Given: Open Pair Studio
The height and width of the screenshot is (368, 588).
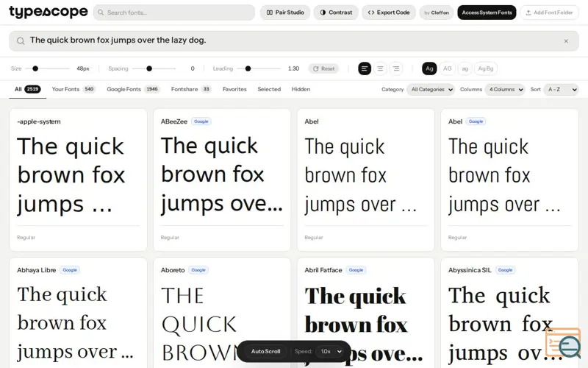Looking at the screenshot, I should click(285, 13).
